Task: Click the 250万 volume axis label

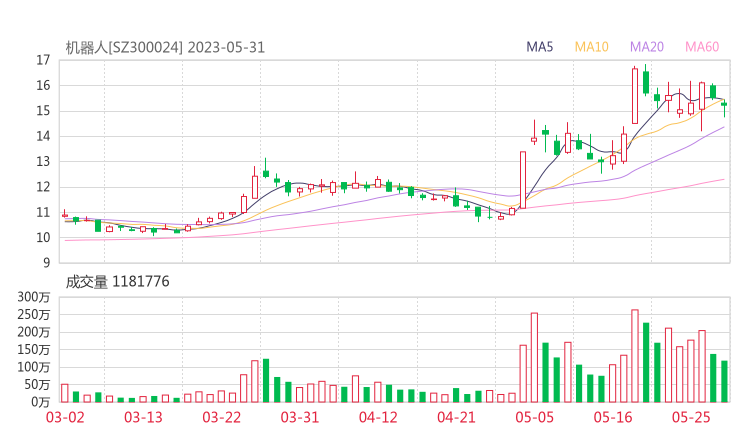Action: pos(34,314)
